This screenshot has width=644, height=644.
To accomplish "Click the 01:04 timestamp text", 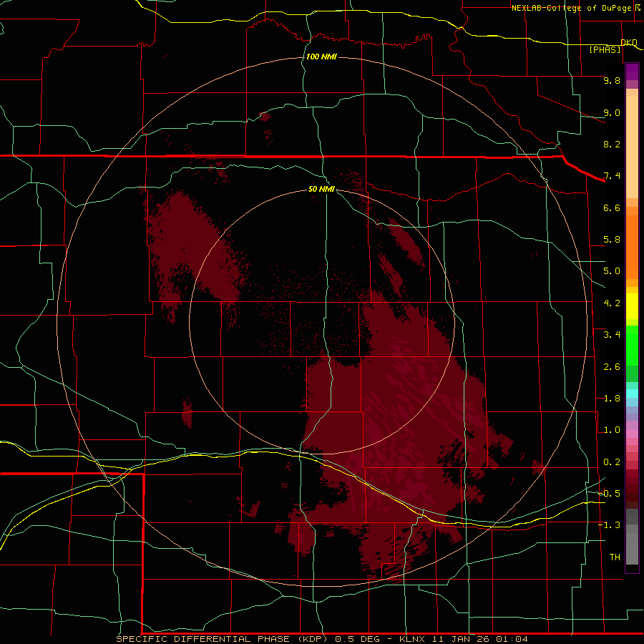I will (512, 639).
